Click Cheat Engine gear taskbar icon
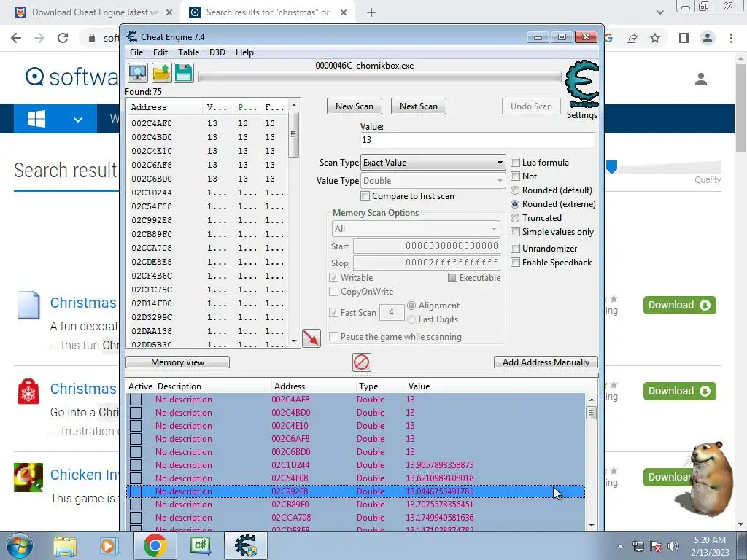 [246, 545]
